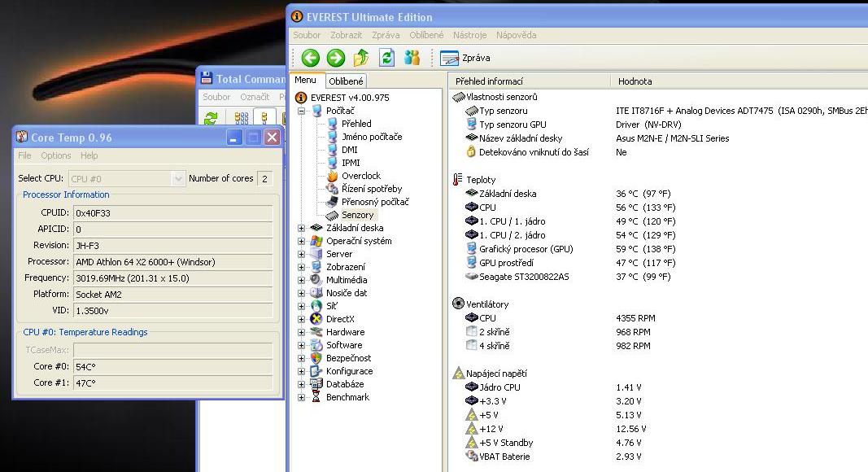Image resolution: width=868 pixels, height=472 pixels.
Task: Click the Total Commander refresh icon
Action: 211,119
